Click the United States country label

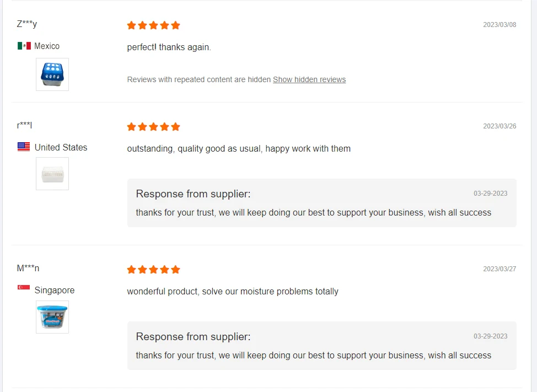61,147
